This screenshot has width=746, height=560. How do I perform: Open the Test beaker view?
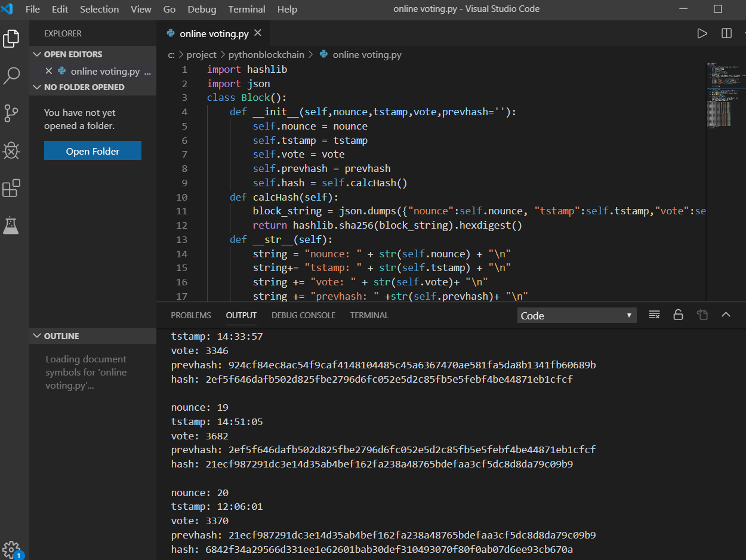point(11,225)
